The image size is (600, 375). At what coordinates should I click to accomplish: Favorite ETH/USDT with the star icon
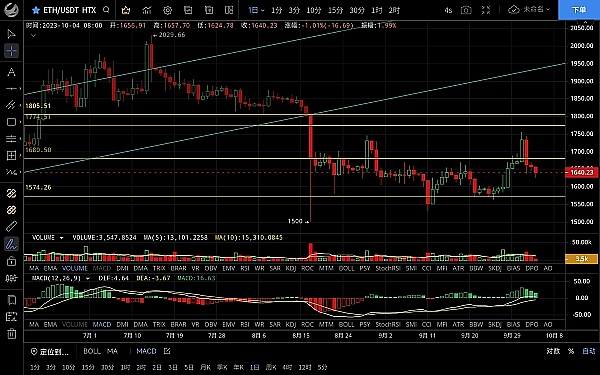tap(36, 10)
